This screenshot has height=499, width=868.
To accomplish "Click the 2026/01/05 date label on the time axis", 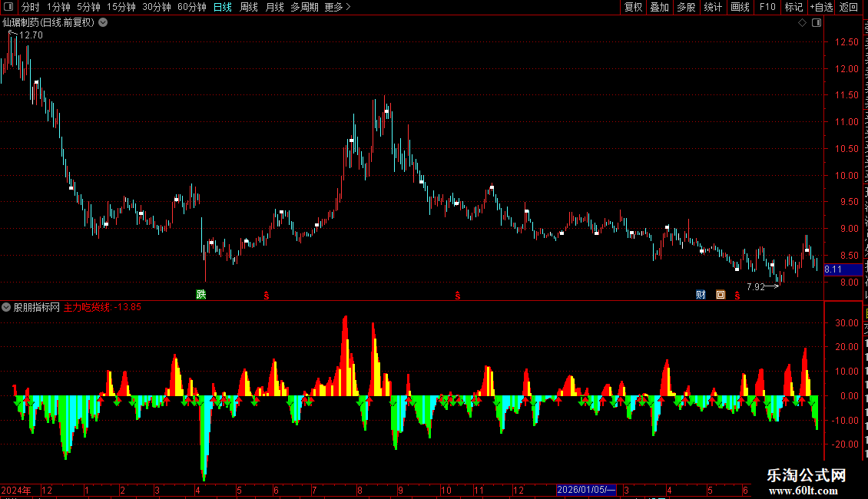I will pos(585,490).
